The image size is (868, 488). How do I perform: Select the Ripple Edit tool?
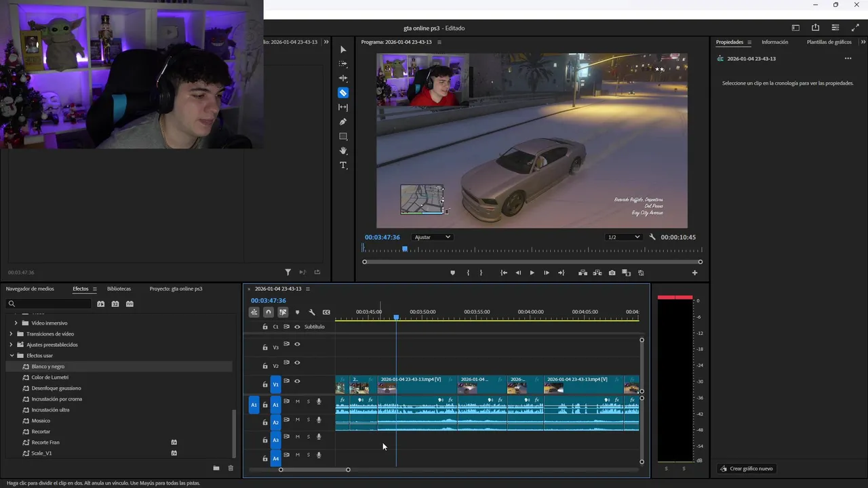[343, 78]
